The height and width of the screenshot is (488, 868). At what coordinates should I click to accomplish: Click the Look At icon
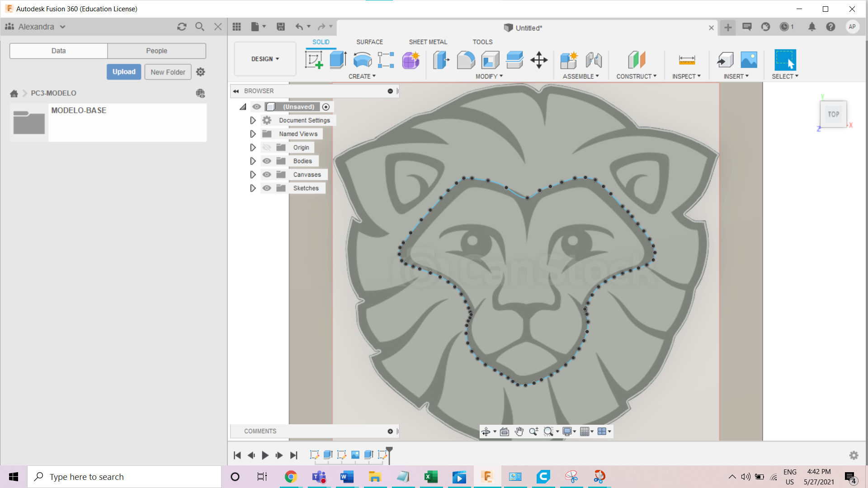505,432
